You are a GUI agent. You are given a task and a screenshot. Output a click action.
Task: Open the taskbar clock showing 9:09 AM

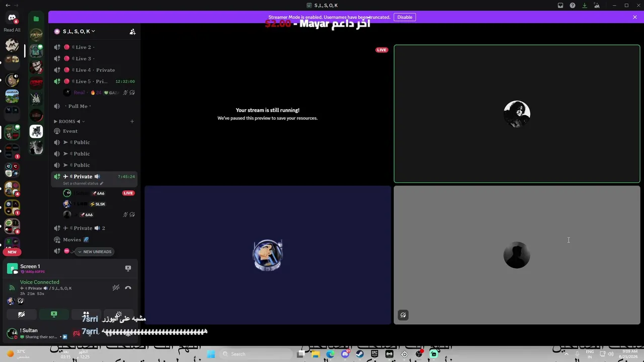click(x=629, y=354)
